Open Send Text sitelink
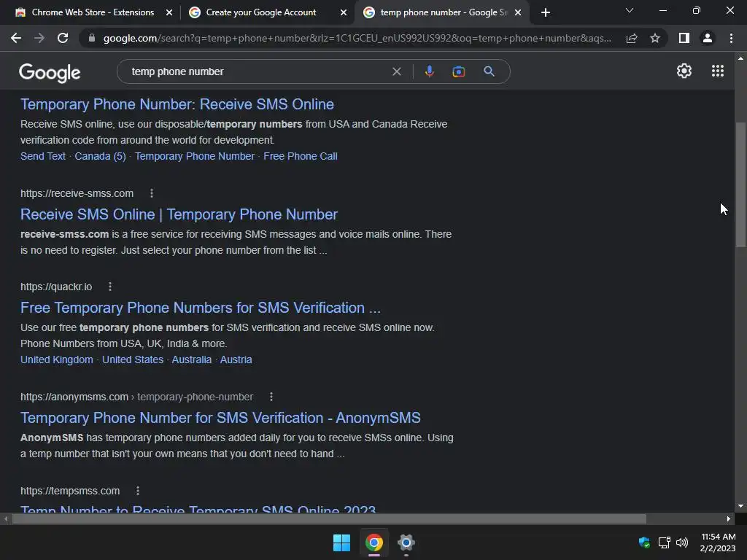This screenshot has width=747, height=560. click(43, 156)
